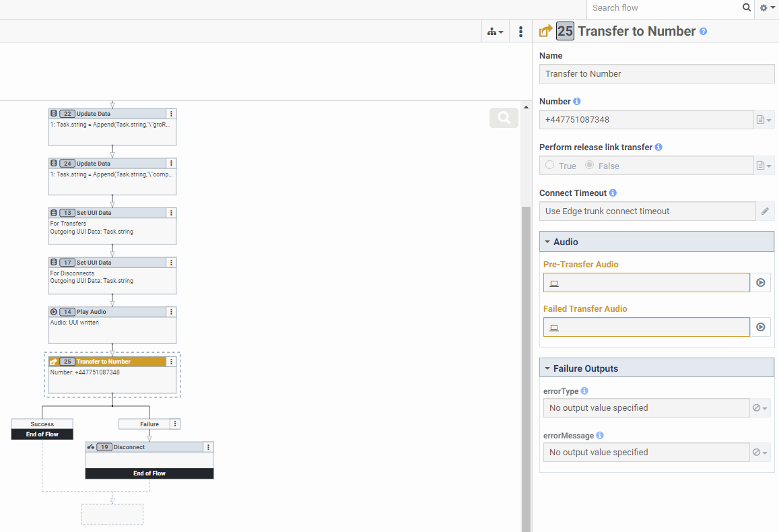The width and height of the screenshot is (779, 532).
Task: Open the canvas zoom search button
Action: (504, 119)
